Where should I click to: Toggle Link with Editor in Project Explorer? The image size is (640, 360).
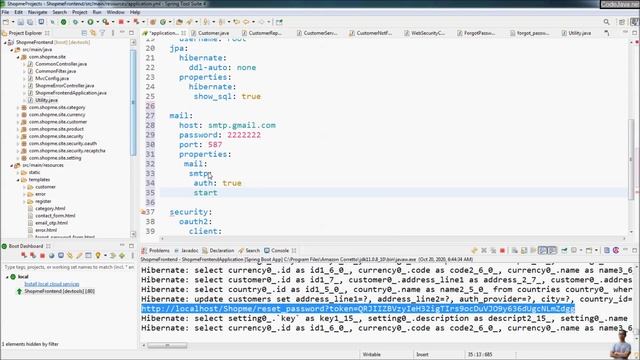pyautogui.click(x=93, y=33)
